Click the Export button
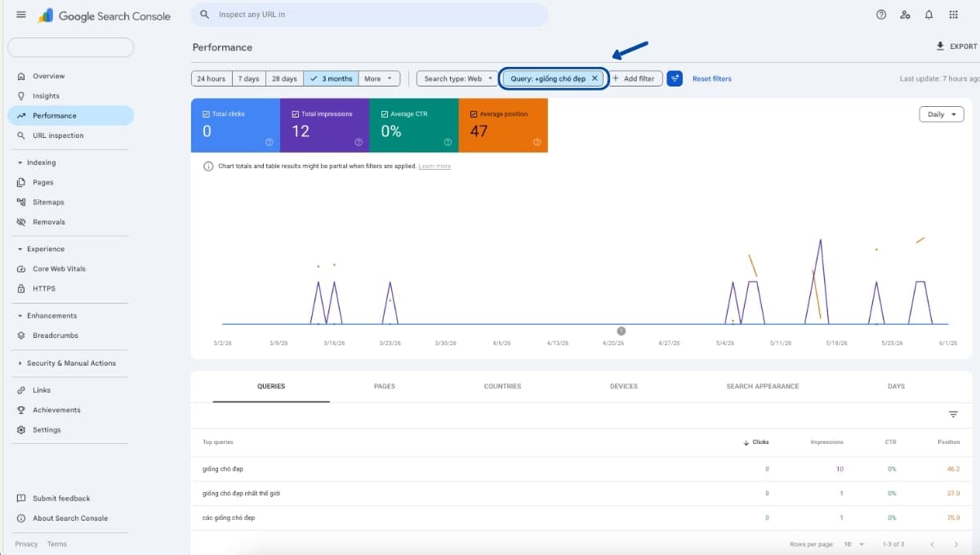The image size is (980, 555). (956, 47)
